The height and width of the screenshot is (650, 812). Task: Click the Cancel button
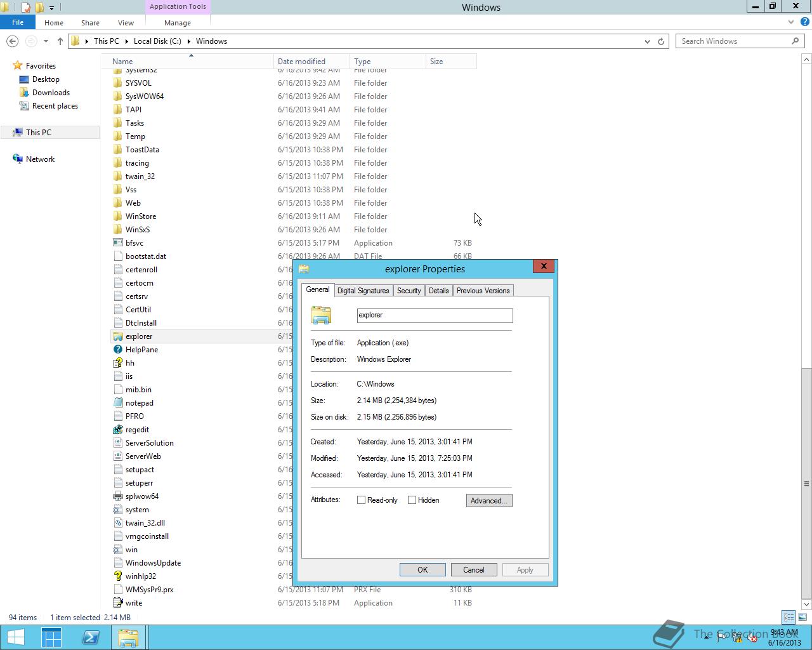click(474, 570)
